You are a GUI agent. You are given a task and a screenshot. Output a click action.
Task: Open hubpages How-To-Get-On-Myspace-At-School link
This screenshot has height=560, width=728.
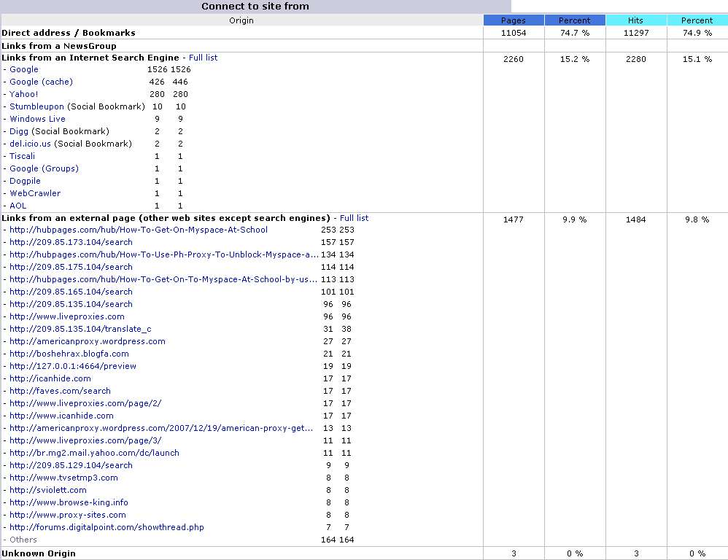tap(139, 230)
